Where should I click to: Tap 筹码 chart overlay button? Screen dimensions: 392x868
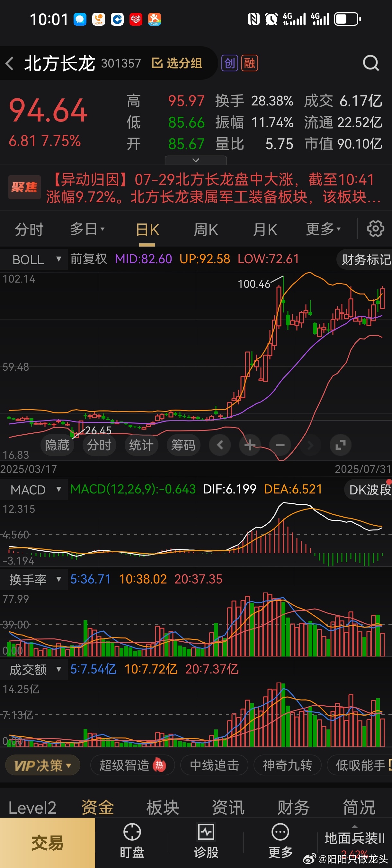[183, 445]
